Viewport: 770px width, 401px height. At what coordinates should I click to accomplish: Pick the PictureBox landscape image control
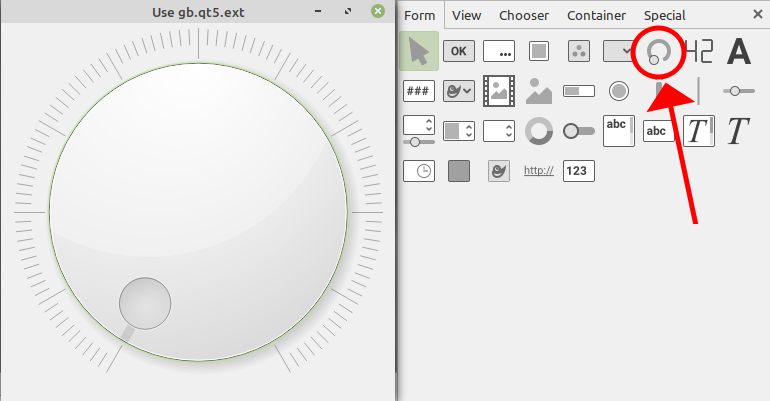pos(539,91)
